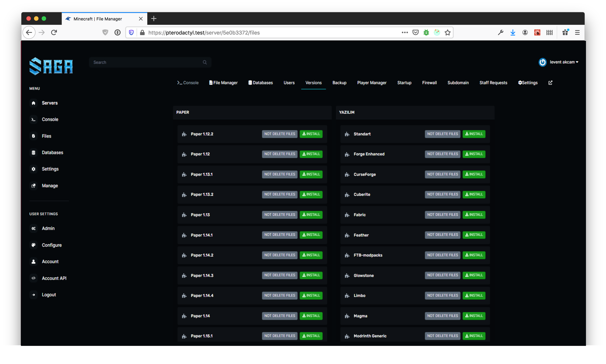Toggle NOT DELETE FILES for Paper 1.12.2
Viewport: 606px width, 364px height.
280,134
